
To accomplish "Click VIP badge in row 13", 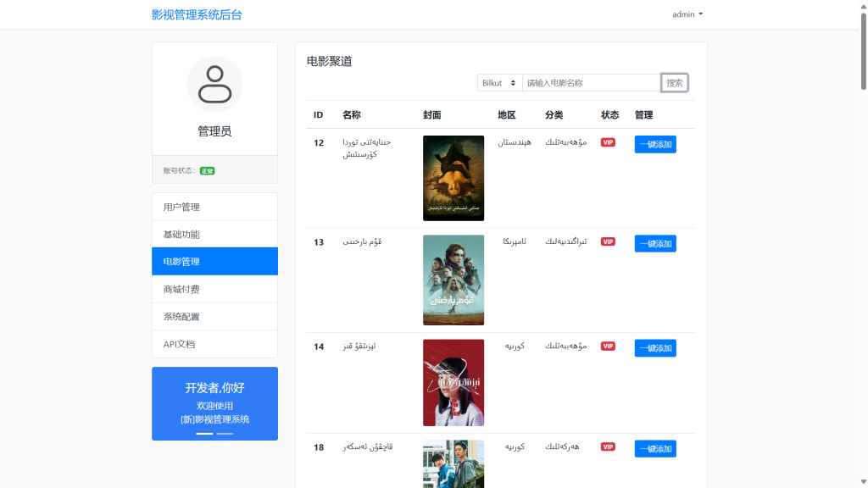I will 608,241.
